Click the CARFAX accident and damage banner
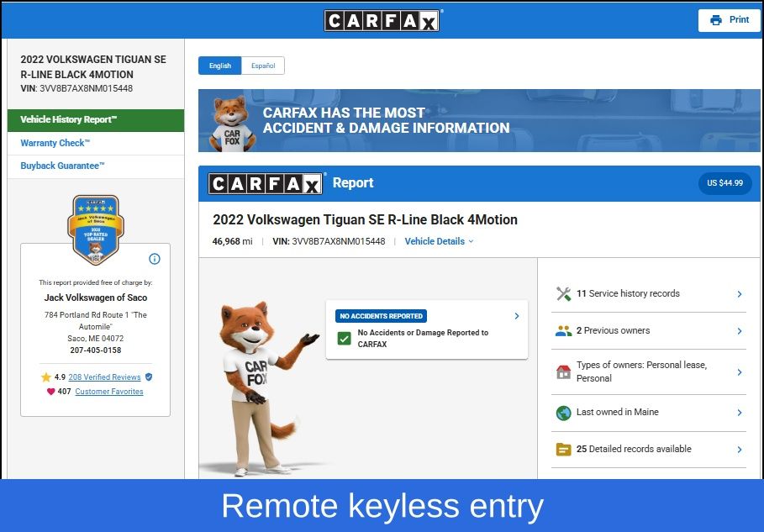This screenshot has width=764, height=532. pyautogui.click(x=479, y=121)
